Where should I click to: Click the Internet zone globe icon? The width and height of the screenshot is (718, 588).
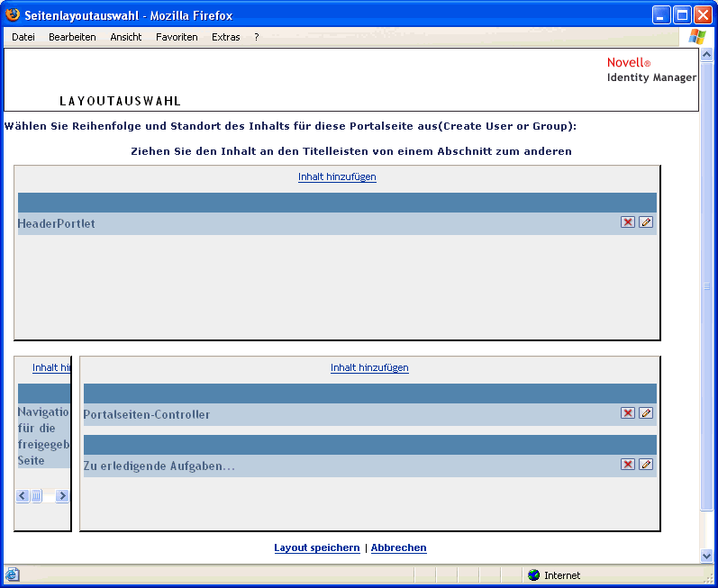(x=533, y=575)
